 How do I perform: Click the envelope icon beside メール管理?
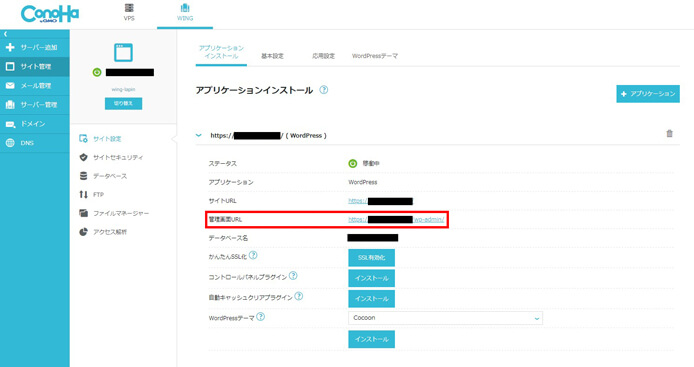pos(10,85)
